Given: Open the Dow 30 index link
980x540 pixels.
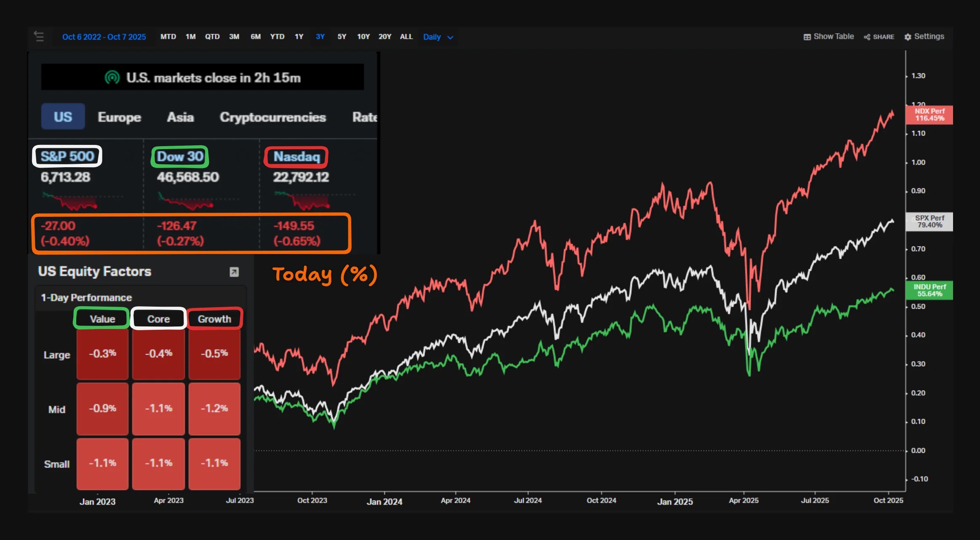Looking at the screenshot, I should [180, 156].
